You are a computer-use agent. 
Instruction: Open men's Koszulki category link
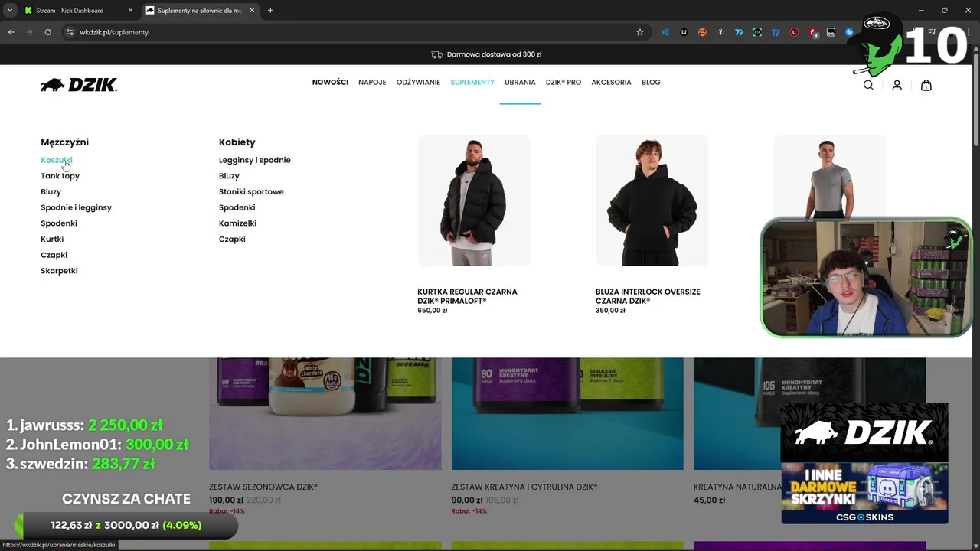(57, 160)
